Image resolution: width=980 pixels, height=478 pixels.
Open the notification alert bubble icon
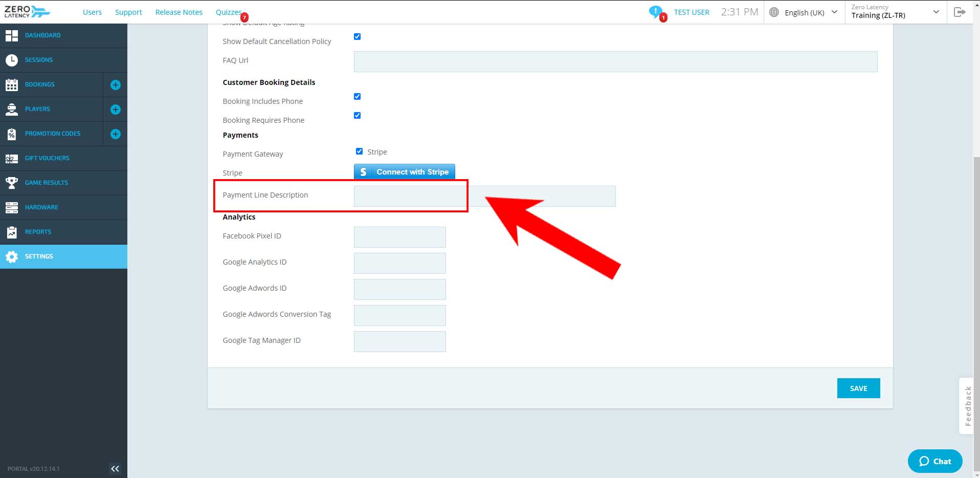(x=656, y=12)
